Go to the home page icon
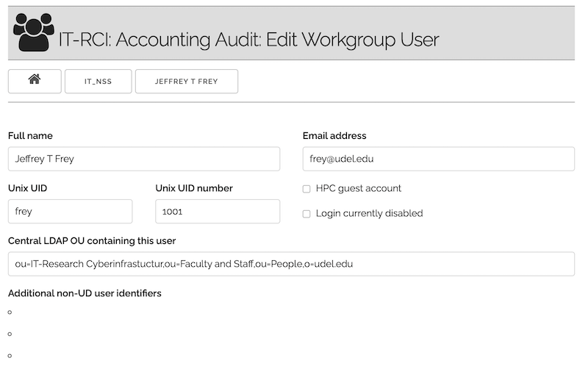The image size is (588, 369). pos(35,81)
